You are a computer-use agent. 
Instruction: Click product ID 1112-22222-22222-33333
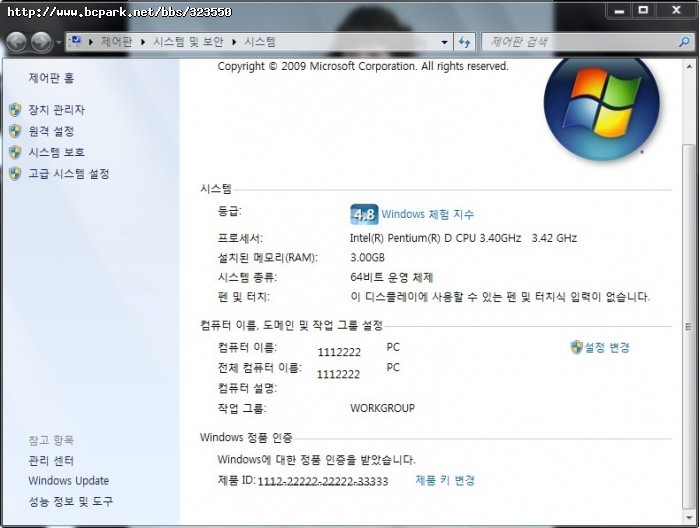323,481
